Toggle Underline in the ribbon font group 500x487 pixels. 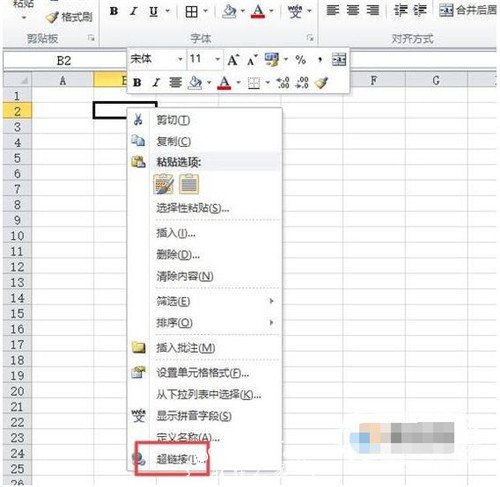point(153,12)
